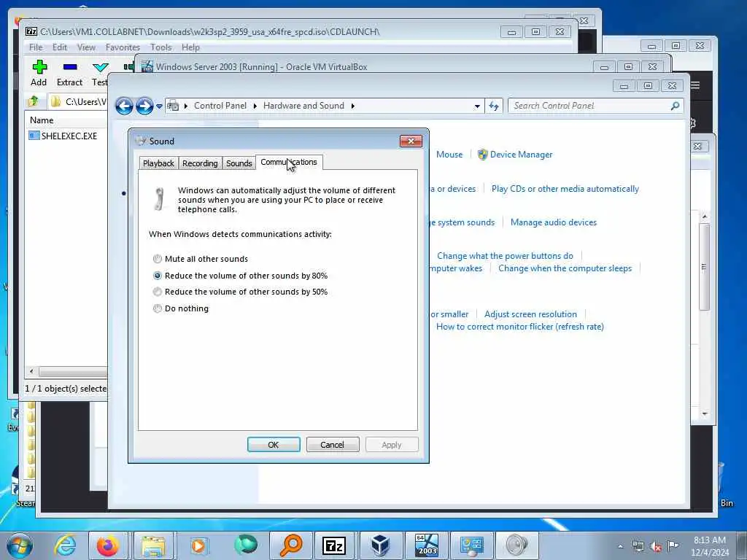The width and height of the screenshot is (747, 560).
Task: Click the Test icon in 7-Zip toolbar
Action: point(101,67)
